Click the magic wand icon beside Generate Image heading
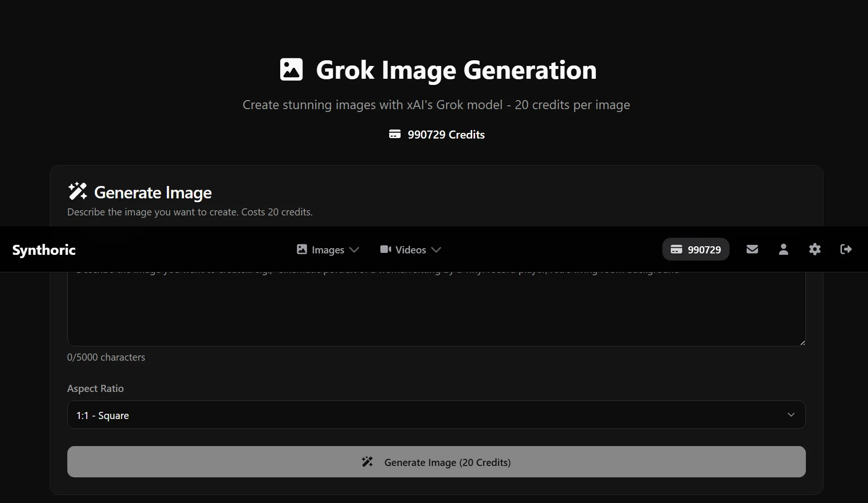 pos(78,191)
